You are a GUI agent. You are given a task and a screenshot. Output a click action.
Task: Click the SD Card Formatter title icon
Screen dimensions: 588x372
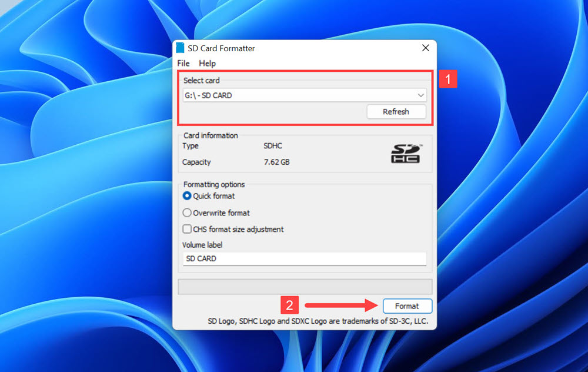click(181, 48)
